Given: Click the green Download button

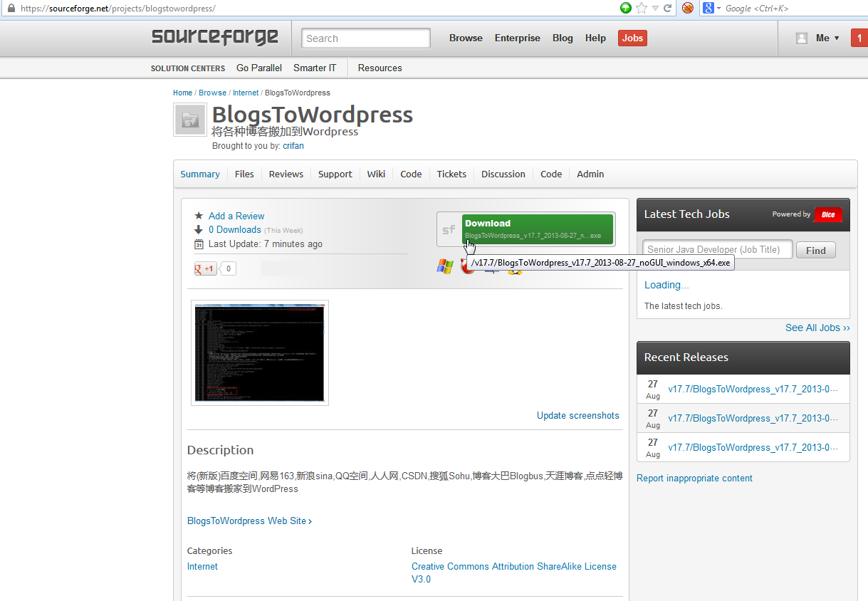Looking at the screenshot, I should tap(538, 229).
